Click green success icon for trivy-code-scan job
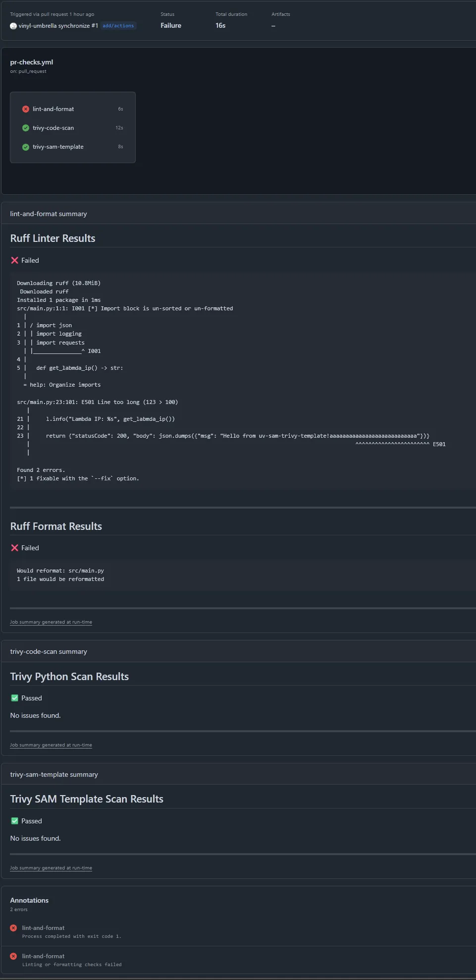 pyautogui.click(x=26, y=128)
